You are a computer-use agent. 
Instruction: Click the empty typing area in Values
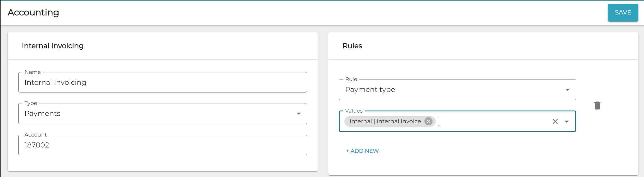coord(493,121)
